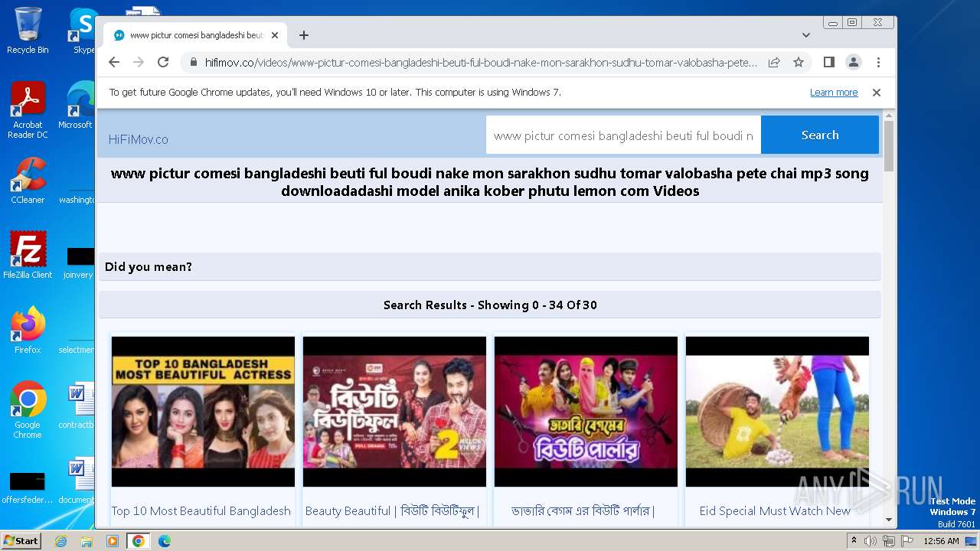
Task: Launch Google Chrome from the desktop
Action: [28, 410]
